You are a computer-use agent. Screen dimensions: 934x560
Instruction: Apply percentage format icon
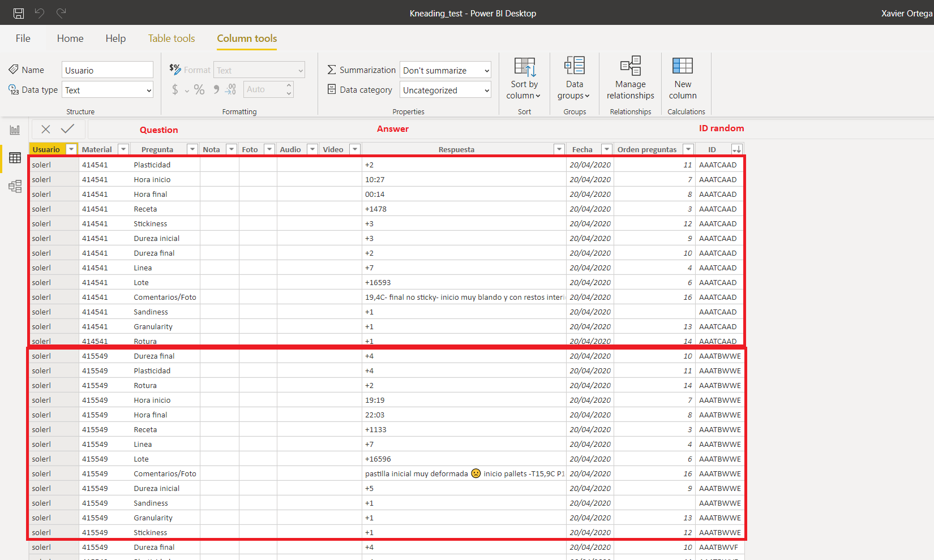pos(199,89)
